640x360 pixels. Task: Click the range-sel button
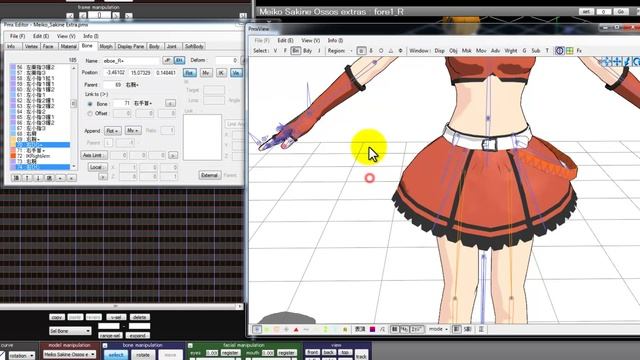pyautogui.click(x=110, y=336)
